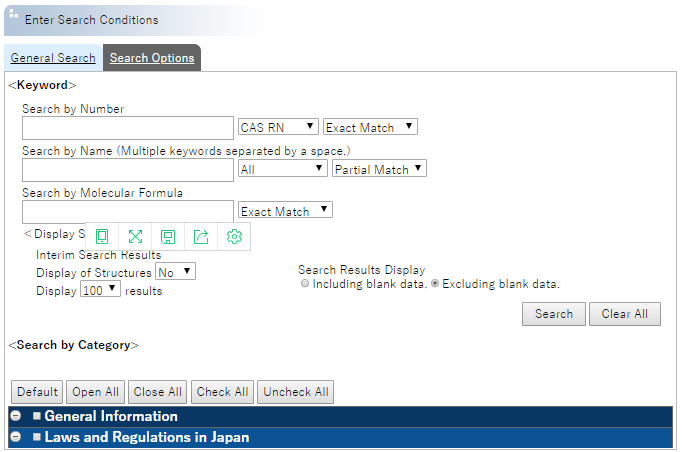Viewport: 682px width, 452px height.
Task: Click the mobile device view icon
Action: 102,236
